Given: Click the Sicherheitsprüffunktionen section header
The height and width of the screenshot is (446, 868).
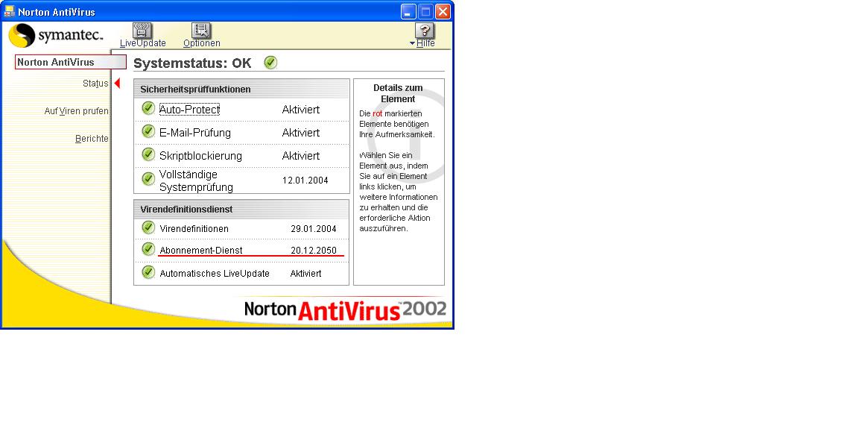Looking at the screenshot, I should [x=241, y=89].
